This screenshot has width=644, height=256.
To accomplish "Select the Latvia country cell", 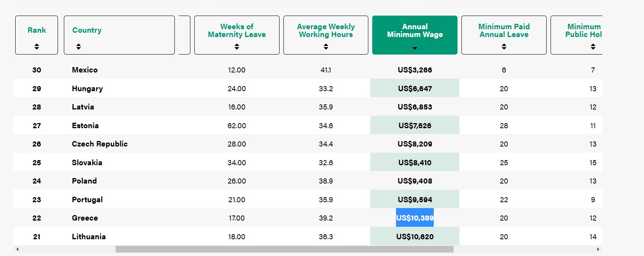I will click(83, 107).
